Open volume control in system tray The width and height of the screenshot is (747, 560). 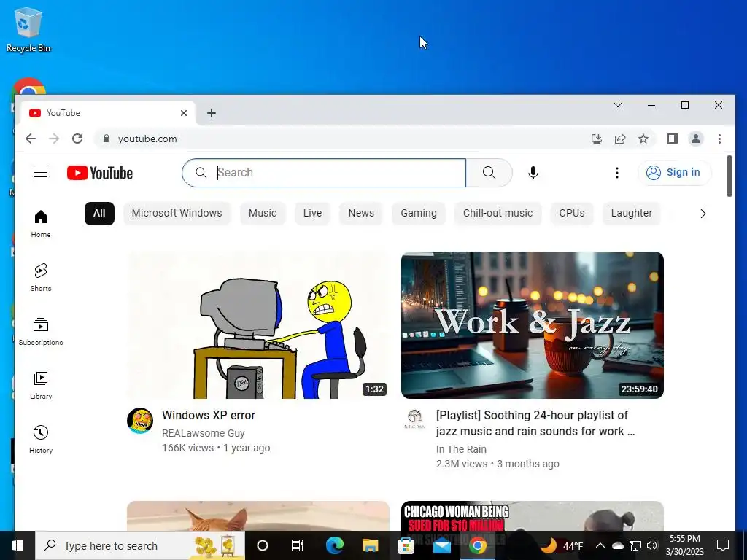point(652,545)
